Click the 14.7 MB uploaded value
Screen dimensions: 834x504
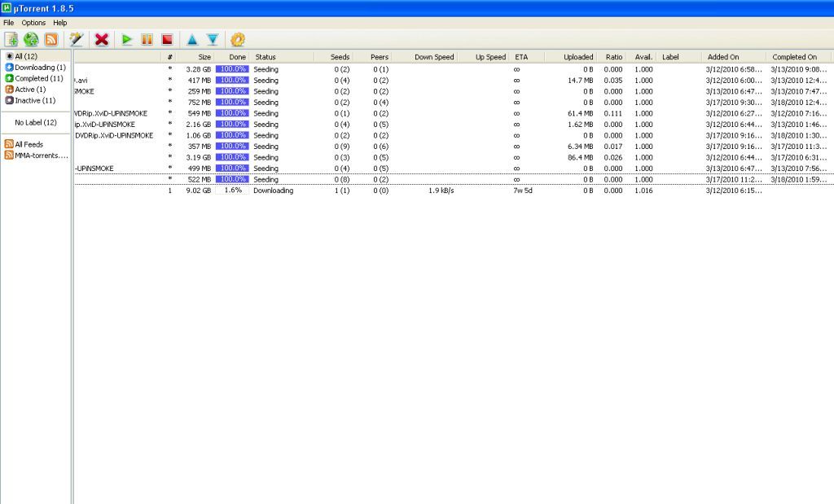coord(580,81)
